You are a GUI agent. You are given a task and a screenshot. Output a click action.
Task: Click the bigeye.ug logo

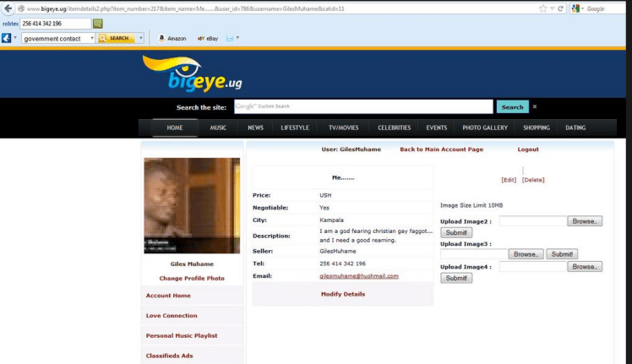193,73
